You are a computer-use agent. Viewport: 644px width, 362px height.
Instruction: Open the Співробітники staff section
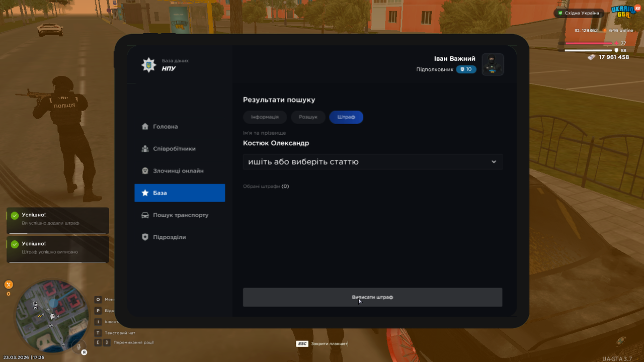point(180,149)
